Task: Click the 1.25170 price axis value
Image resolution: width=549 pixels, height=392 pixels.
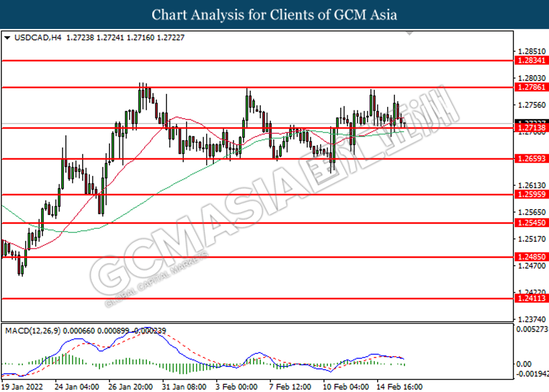Action: pos(532,239)
